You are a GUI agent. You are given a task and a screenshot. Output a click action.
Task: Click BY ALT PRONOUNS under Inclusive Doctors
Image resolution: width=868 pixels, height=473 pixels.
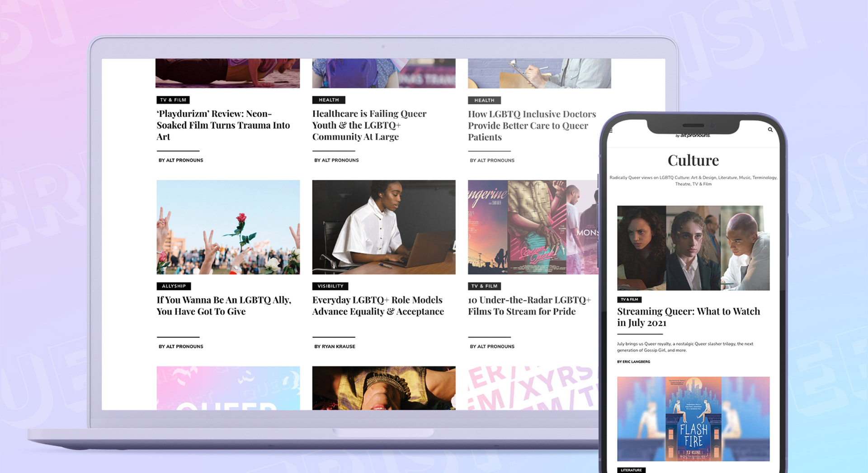pyautogui.click(x=492, y=160)
